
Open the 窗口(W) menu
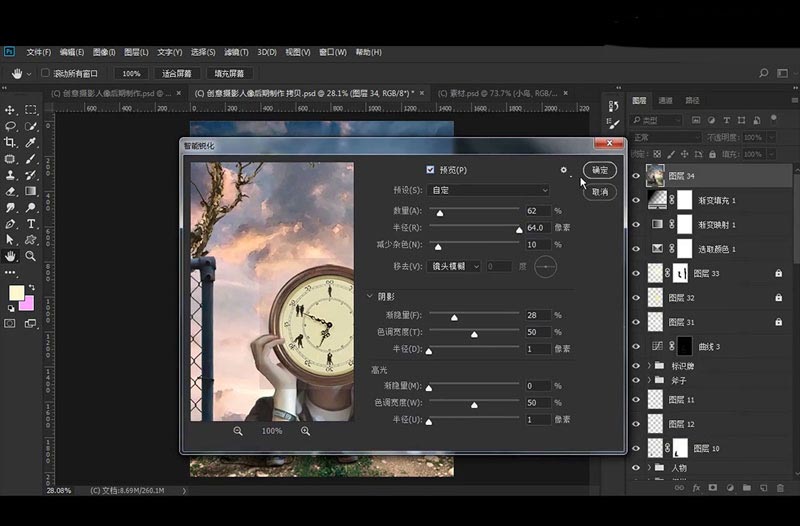click(333, 52)
